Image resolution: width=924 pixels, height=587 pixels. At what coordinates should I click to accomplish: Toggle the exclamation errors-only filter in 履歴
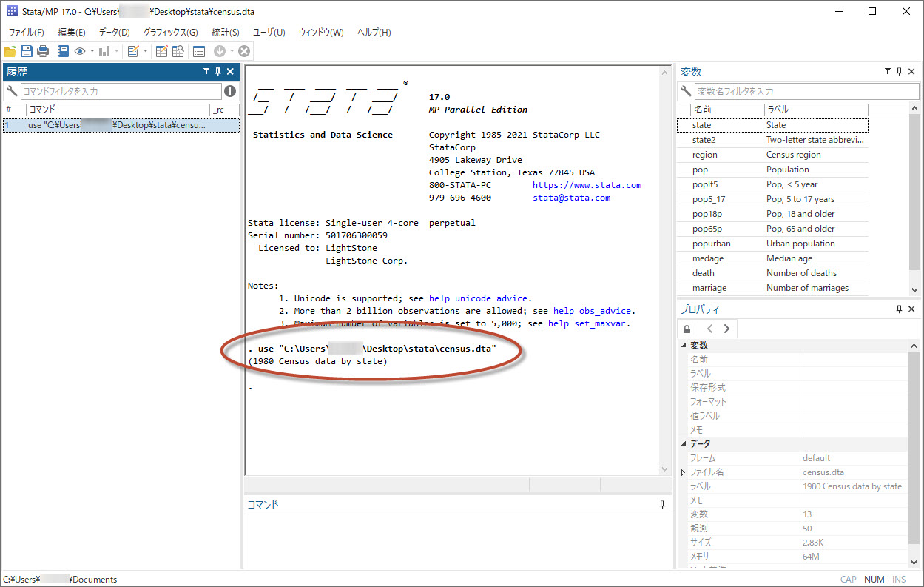[231, 91]
